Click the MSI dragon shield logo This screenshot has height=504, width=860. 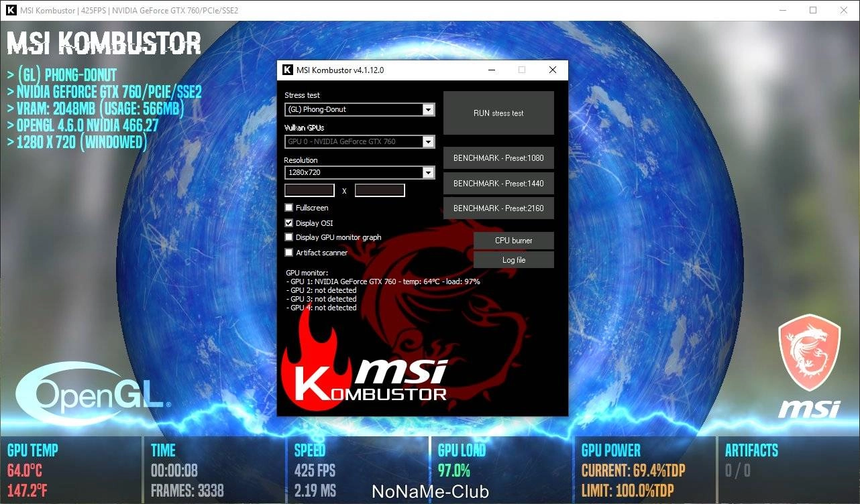pos(810,353)
